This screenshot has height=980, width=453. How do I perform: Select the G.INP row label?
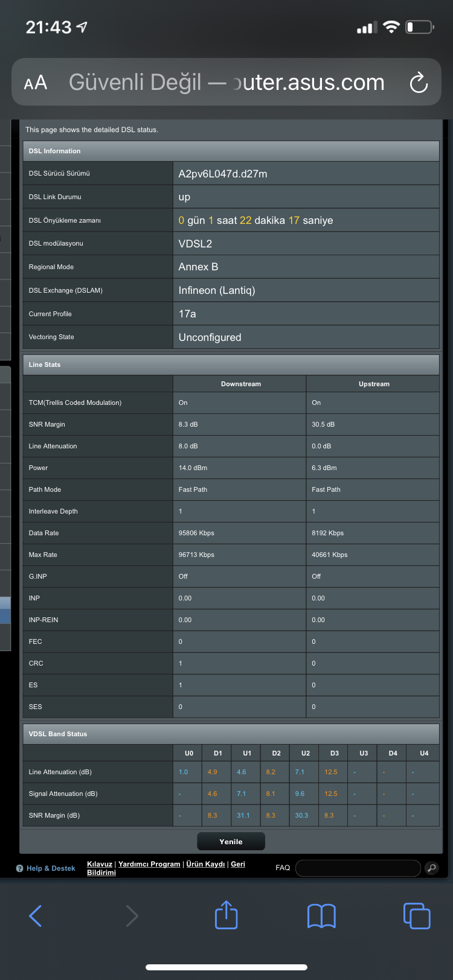click(x=37, y=576)
